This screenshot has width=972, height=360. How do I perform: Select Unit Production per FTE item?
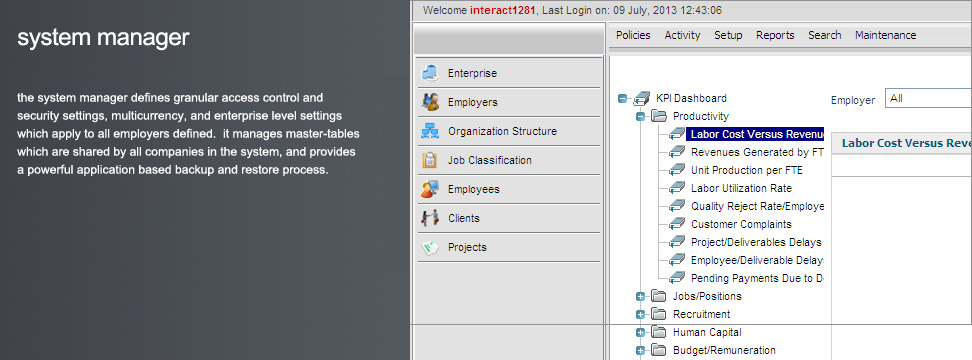click(x=746, y=170)
